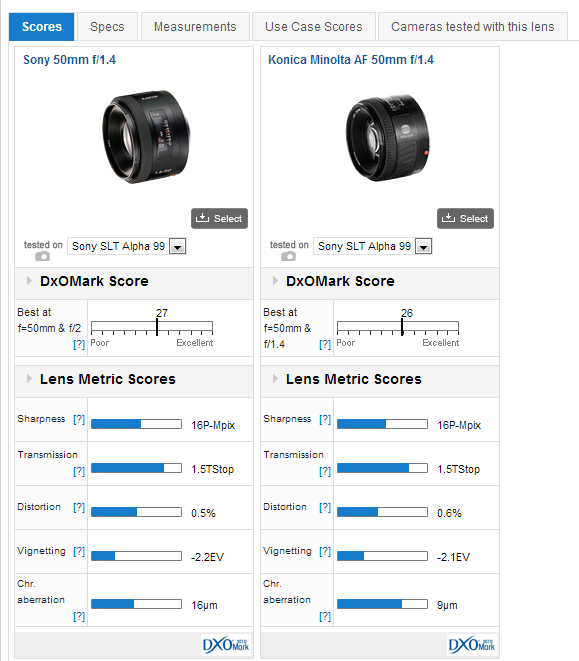Switch to the Specs tab
Screen dimensions: 579x661
click(107, 27)
